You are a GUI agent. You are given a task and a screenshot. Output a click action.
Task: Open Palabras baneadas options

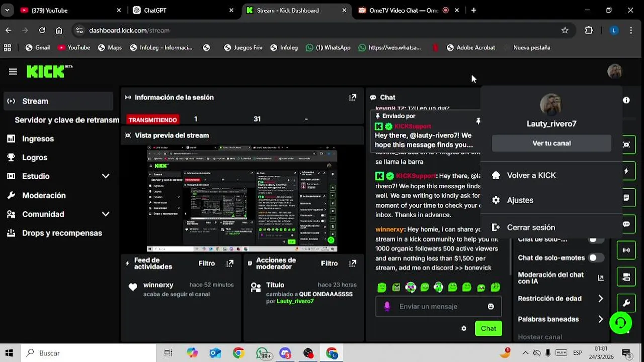[561, 319]
